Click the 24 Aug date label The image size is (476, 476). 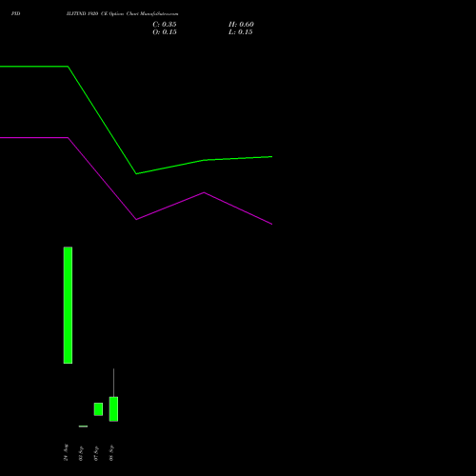66,452
